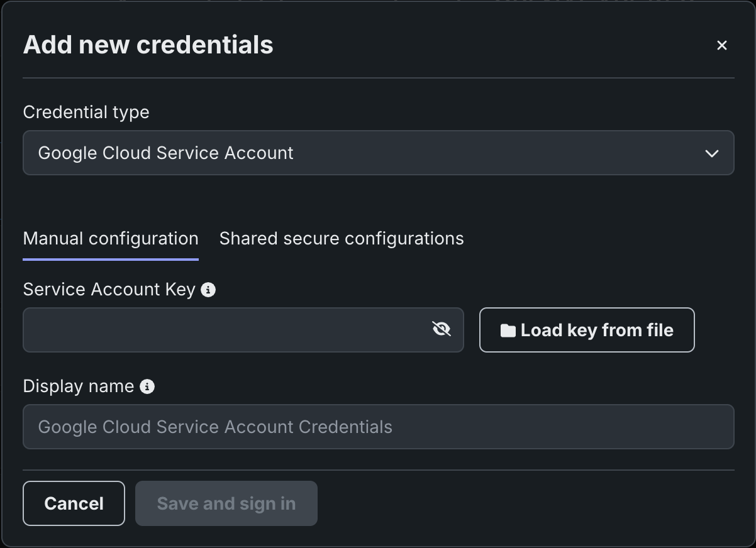This screenshot has width=756, height=548.
Task: Click info icon next to Service Account Key
Action: [208, 290]
